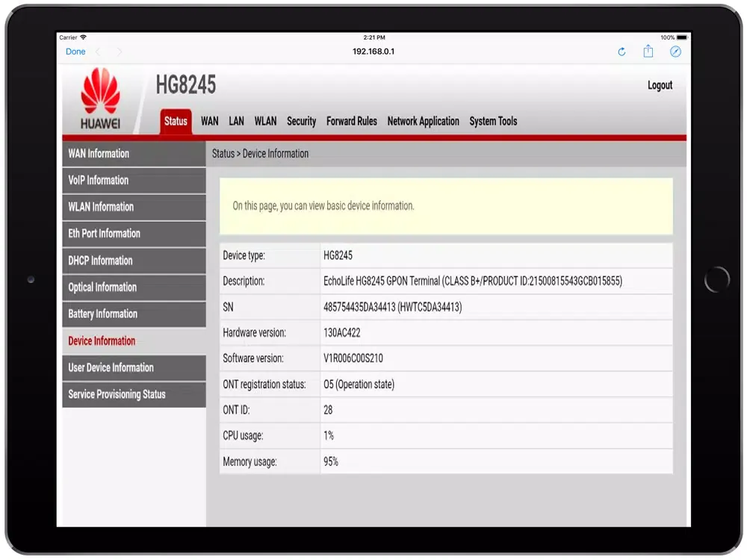The image size is (747, 560).
Task: Select the Status tab
Action: coord(176,122)
